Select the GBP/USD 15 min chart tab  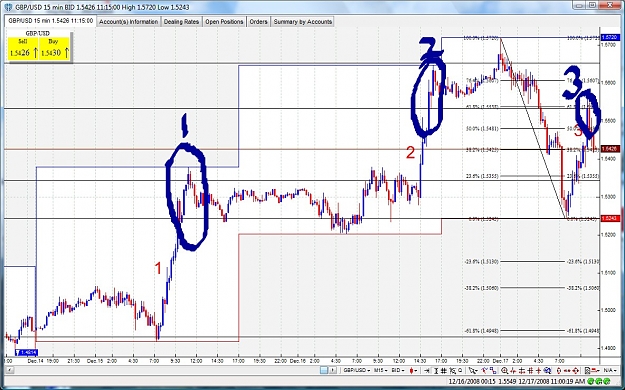tap(50, 21)
